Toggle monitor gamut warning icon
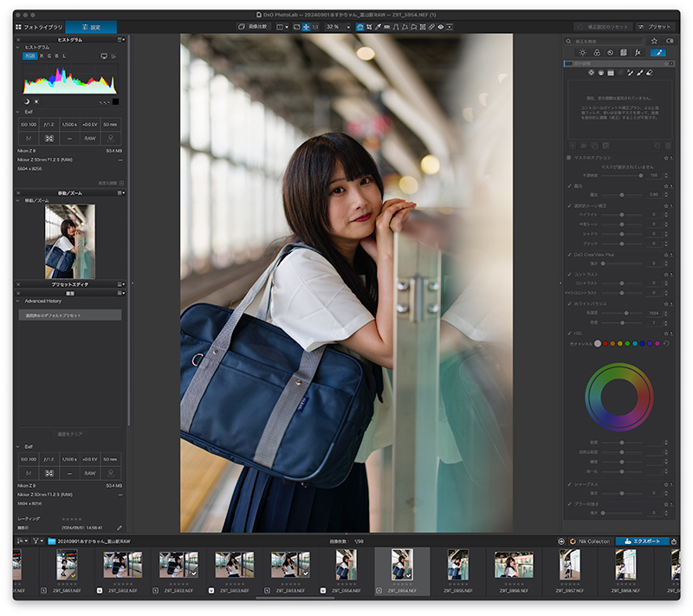This screenshot has width=693, height=616. [104, 56]
